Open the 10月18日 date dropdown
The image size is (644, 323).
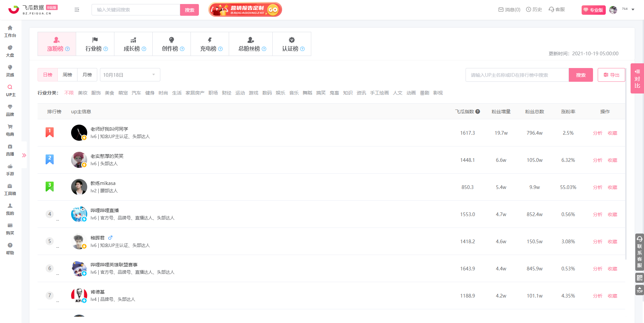(x=130, y=75)
